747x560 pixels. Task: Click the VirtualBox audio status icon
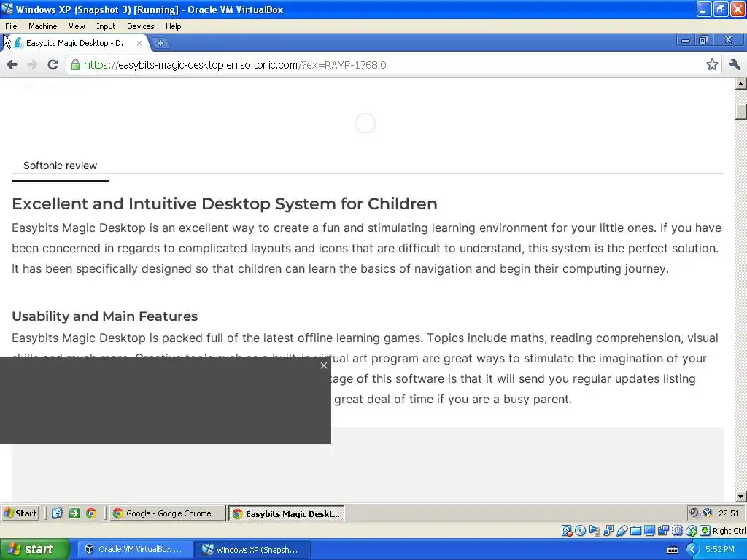click(594, 531)
